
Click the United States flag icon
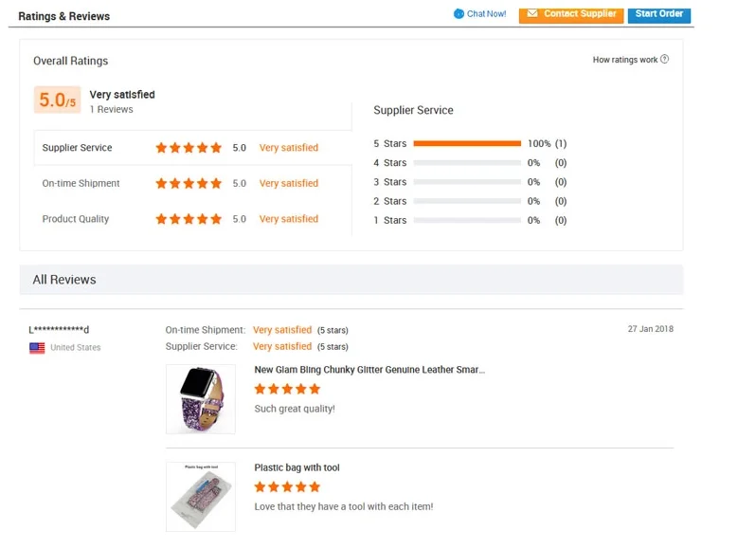pos(37,348)
